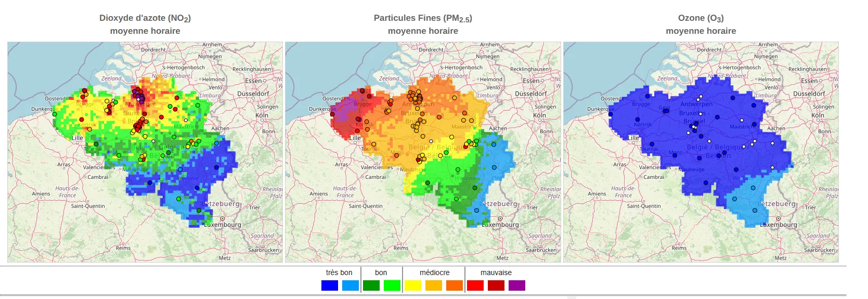The height and width of the screenshot is (299, 868).
Task: Select the light blue legend swatch
Action: tap(350, 285)
